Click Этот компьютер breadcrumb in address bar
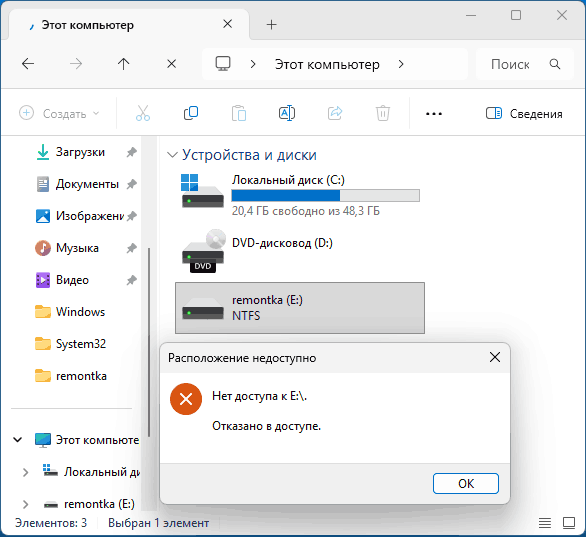 (327, 64)
